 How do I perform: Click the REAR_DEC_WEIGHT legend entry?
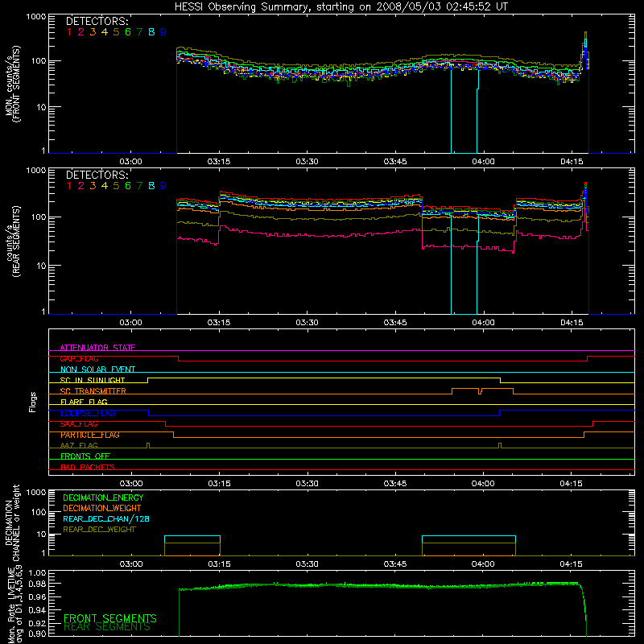pyautogui.click(x=99, y=530)
